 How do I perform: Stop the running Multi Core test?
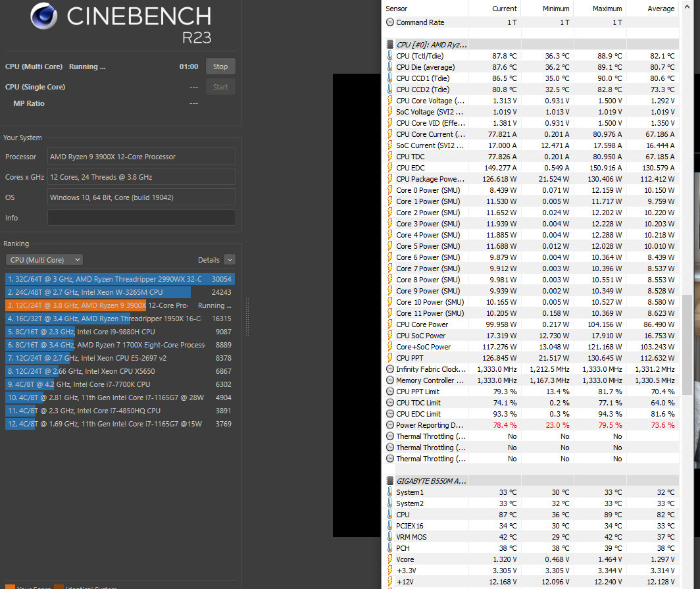tap(220, 66)
